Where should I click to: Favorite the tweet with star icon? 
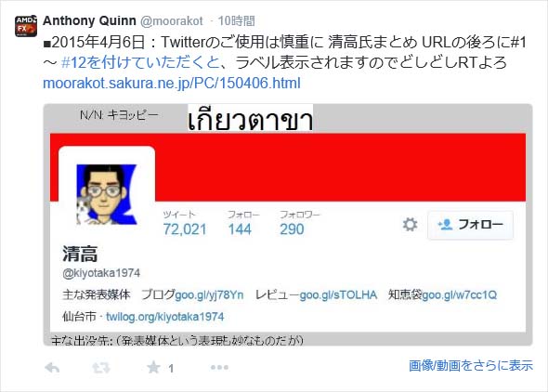point(153,368)
